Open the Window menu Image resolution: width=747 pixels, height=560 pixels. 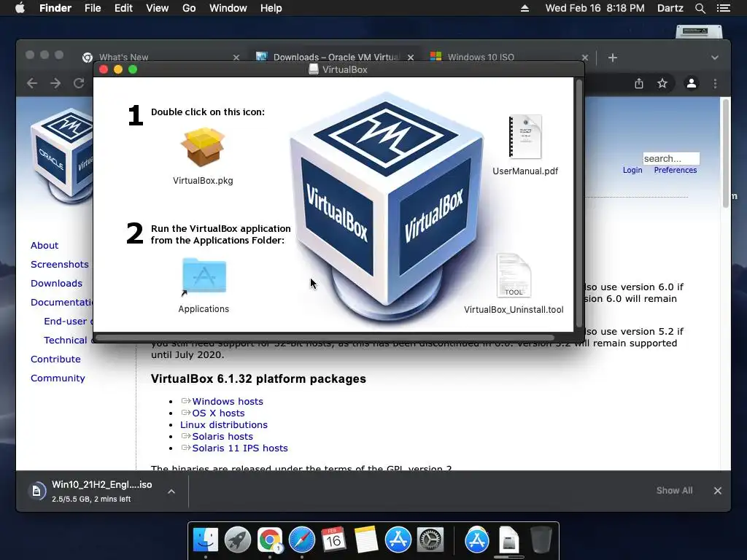coord(228,8)
